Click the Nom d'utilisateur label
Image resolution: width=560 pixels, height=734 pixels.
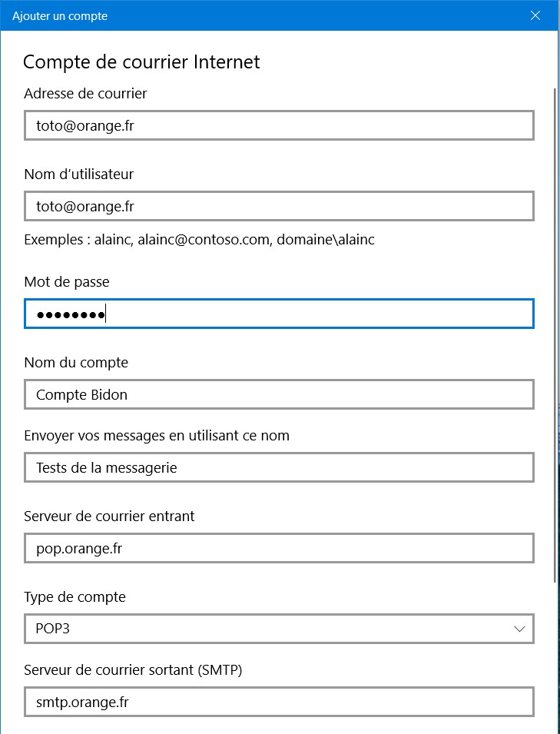pyautogui.click(x=79, y=174)
